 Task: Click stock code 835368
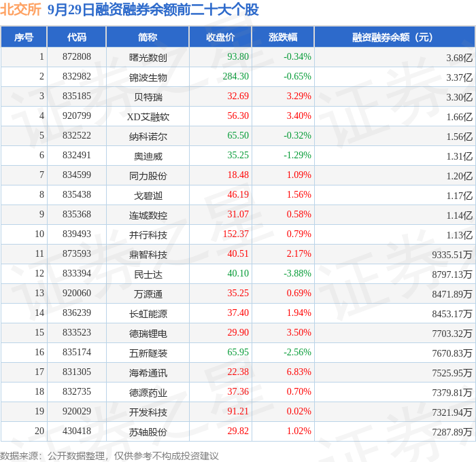pyautogui.click(x=77, y=215)
